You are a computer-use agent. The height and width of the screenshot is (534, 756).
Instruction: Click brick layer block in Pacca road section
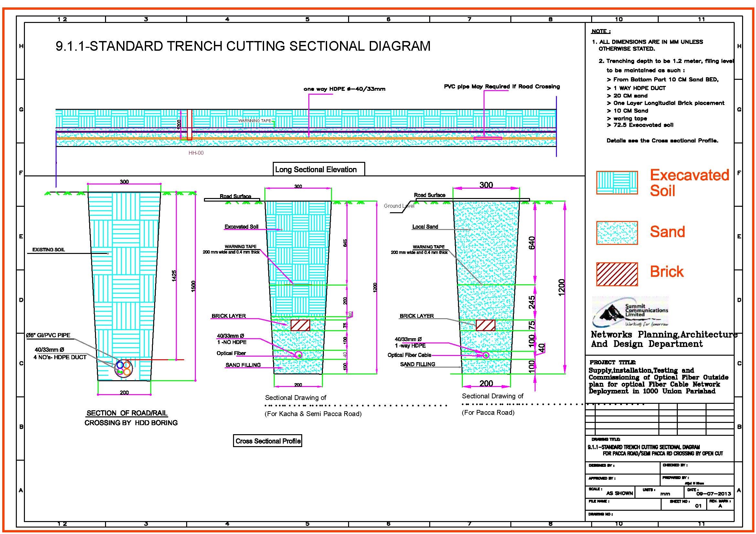(485, 325)
